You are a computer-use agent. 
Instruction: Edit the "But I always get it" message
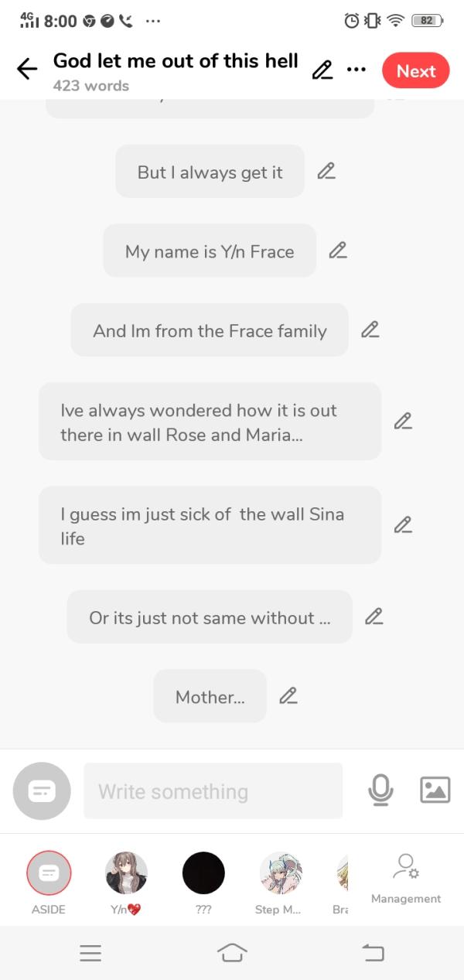[326, 172]
